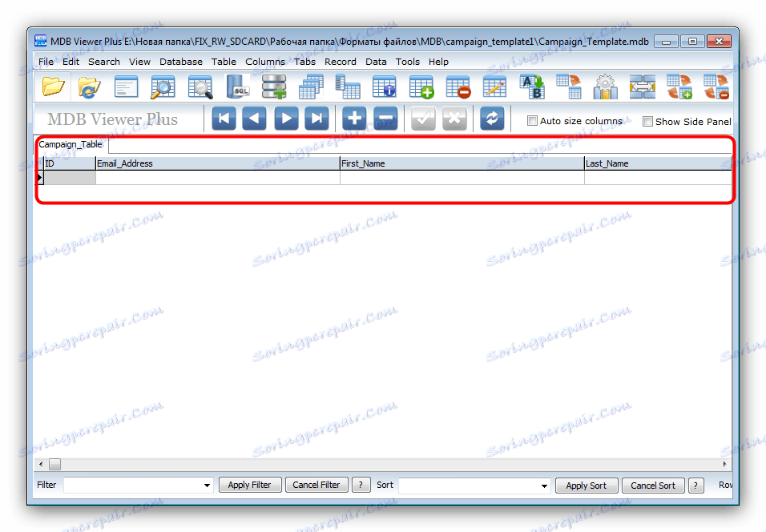This screenshot has height=532, width=766.
Task: Click the copy table arrow icon
Action: (569, 87)
